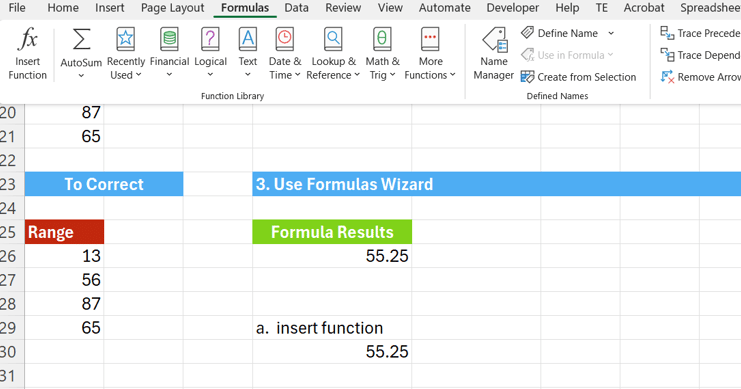Viewport: 741px width, 389px height.
Task: Open the Name Manager
Action: pos(494,53)
